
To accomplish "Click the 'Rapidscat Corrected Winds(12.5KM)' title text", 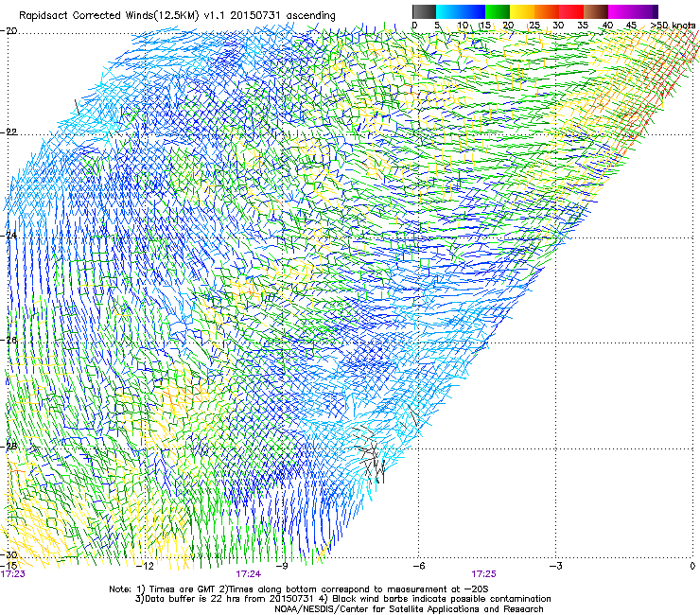I will pyautogui.click(x=109, y=16).
